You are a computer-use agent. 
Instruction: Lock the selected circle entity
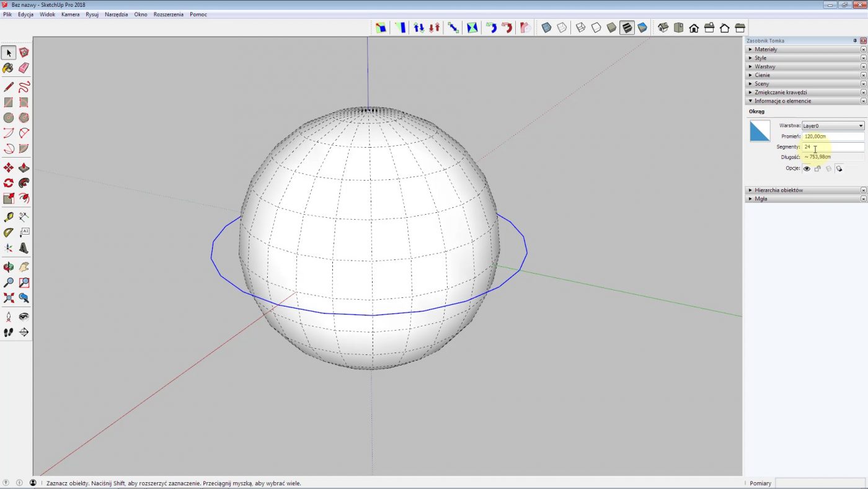[x=818, y=168]
